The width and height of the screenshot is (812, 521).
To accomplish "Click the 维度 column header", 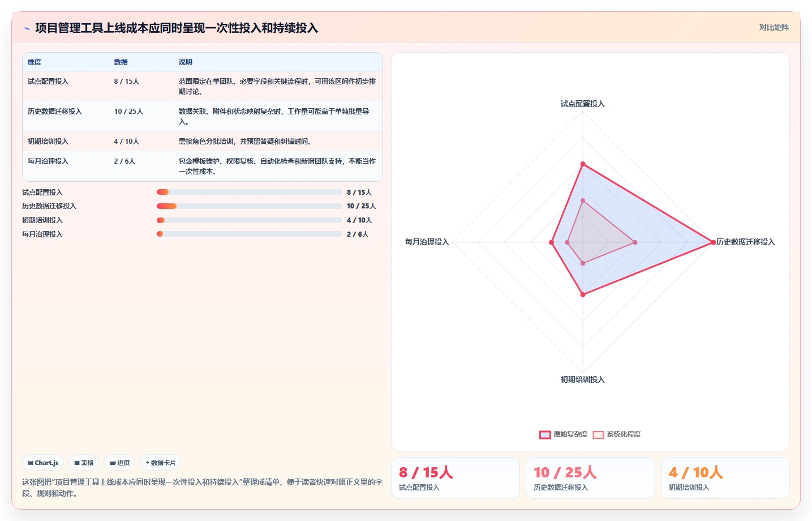I will [x=35, y=62].
